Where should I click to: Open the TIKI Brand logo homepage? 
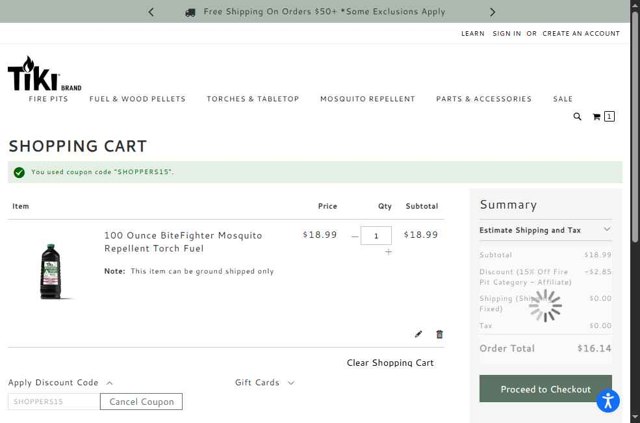coord(44,73)
